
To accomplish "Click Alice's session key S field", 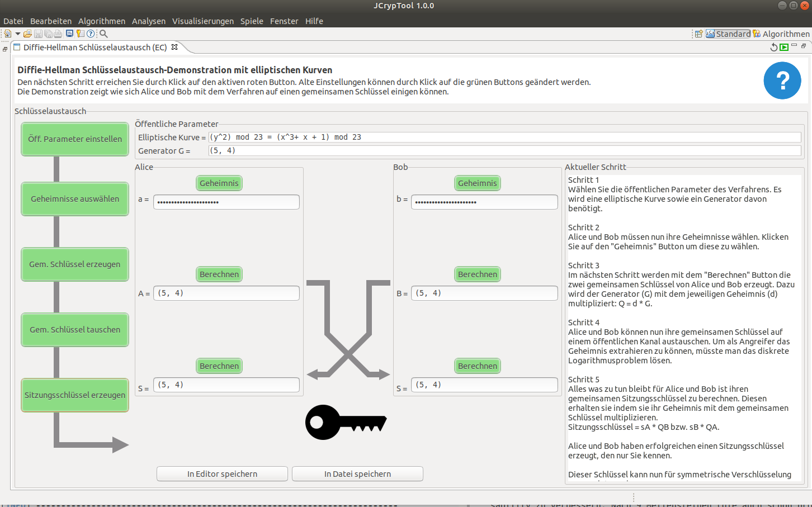I will [226, 385].
